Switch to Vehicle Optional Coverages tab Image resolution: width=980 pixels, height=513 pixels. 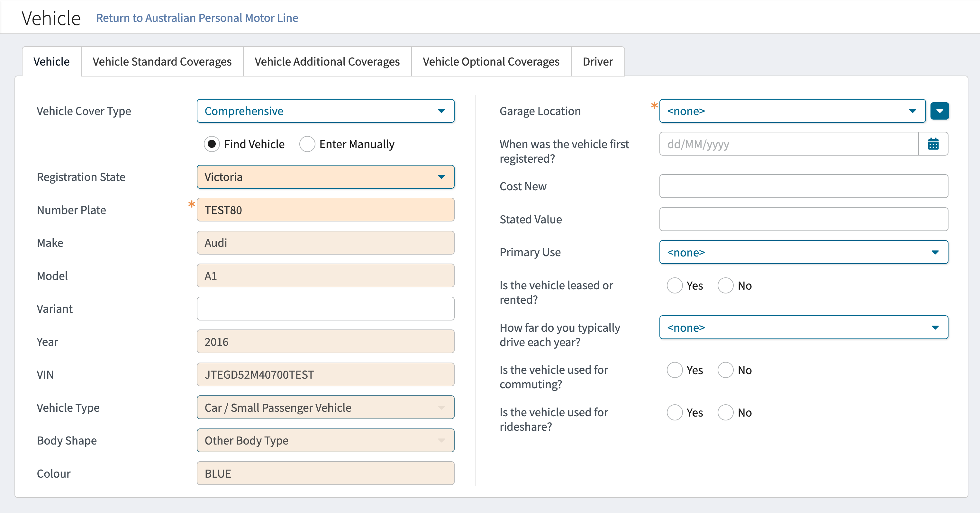(491, 62)
